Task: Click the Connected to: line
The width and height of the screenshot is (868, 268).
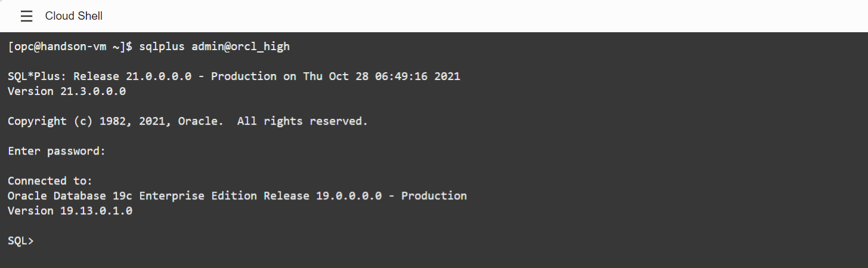Action: pos(50,181)
